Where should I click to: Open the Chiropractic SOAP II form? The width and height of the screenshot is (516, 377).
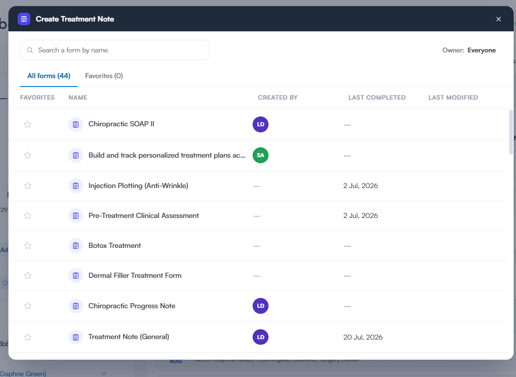pos(121,124)
